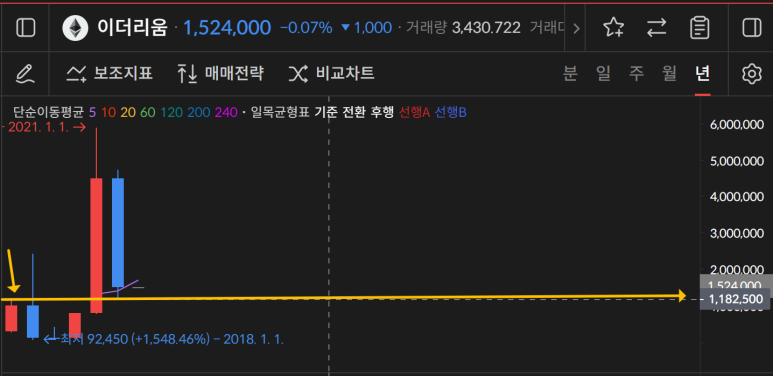Select the drawing pencil tool
Screen dimensions: 773x376
pyautogui.click(x=25, y=74)
